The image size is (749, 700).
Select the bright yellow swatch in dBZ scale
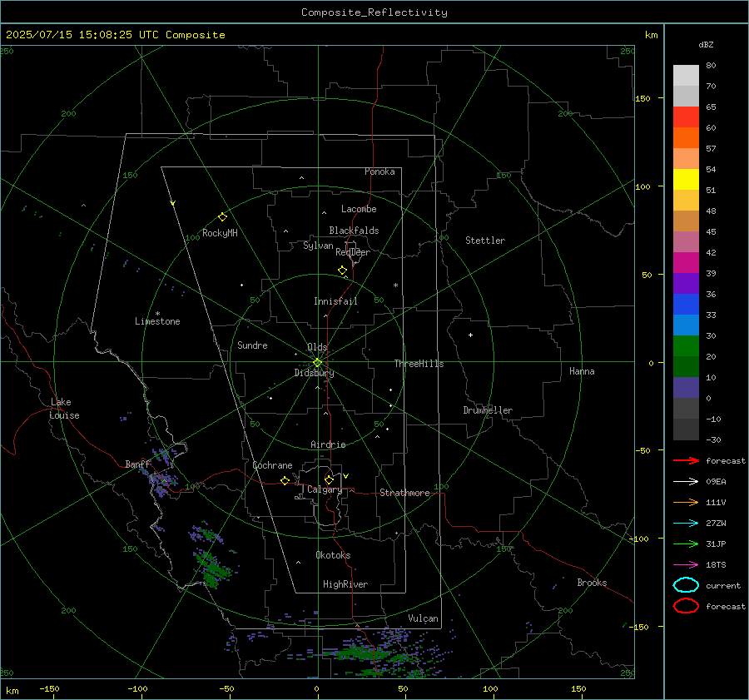[x=686, y=180]
